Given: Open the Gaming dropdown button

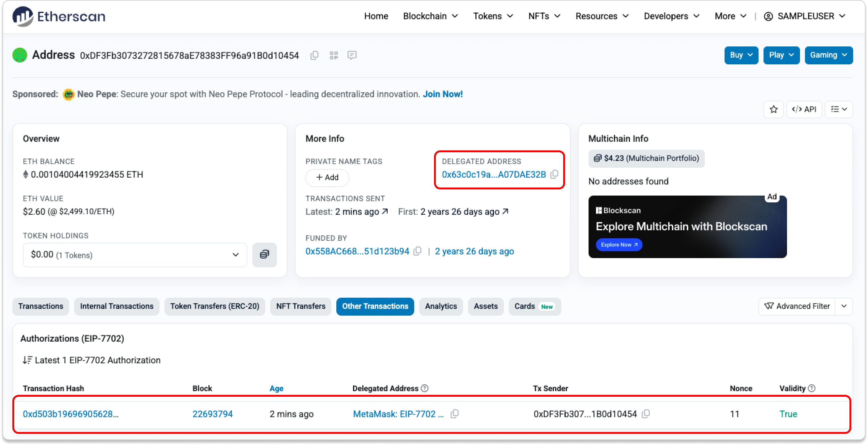Looking at the screenshot, I should point(828,55).
